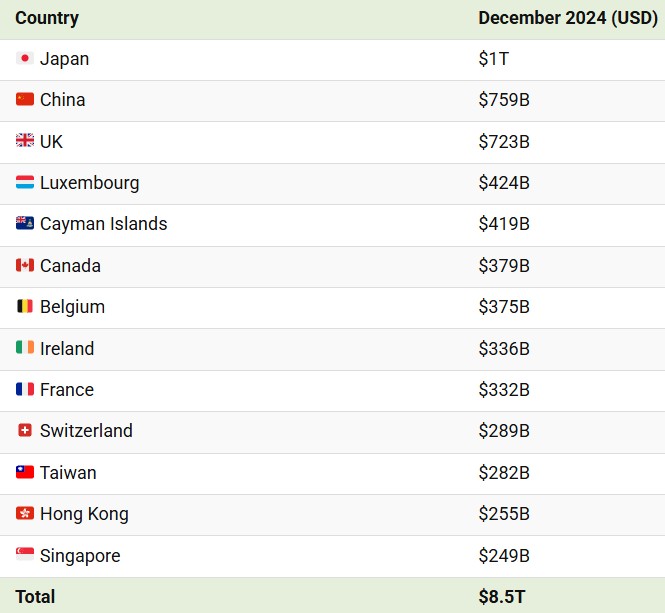The height and width of the screenshot is (613, 665).
Task: Click the Hong Kong flag icon
Action: tap(25, 514)
